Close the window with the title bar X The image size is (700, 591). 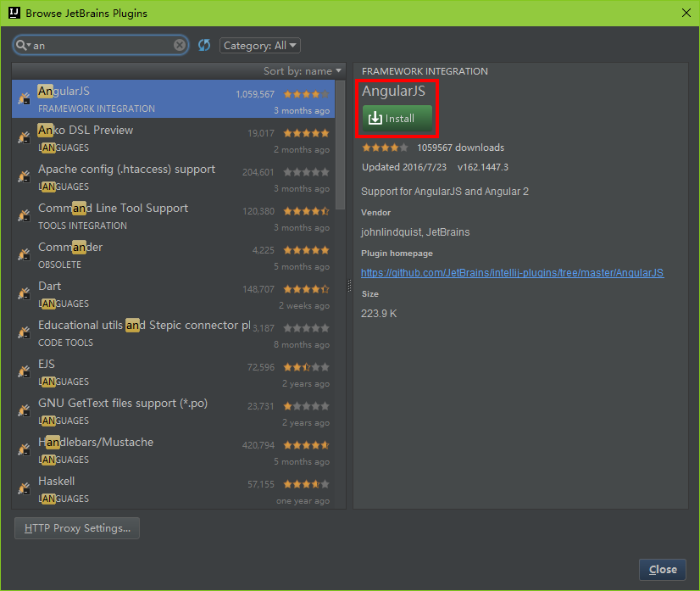[x=686, y=13]
